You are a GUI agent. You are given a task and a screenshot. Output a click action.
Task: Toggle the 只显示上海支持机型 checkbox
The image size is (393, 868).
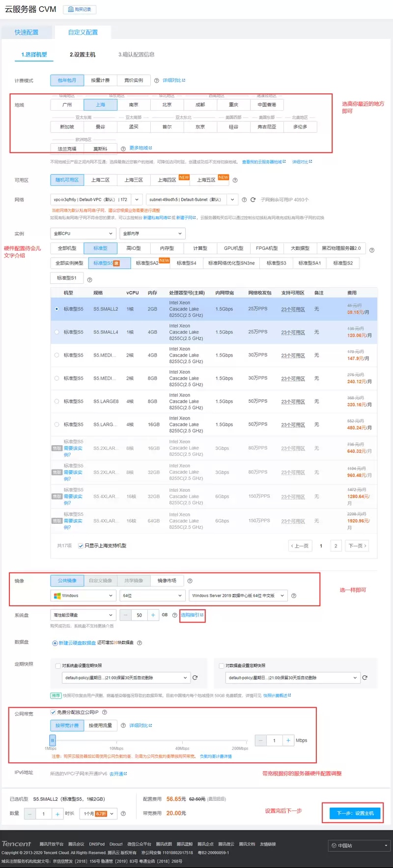click(x=81, y=546)
